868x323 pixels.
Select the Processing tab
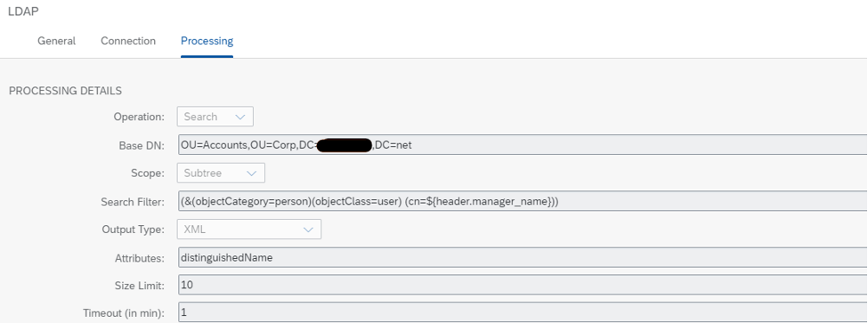pyautogui.click(x=207, y=41)
